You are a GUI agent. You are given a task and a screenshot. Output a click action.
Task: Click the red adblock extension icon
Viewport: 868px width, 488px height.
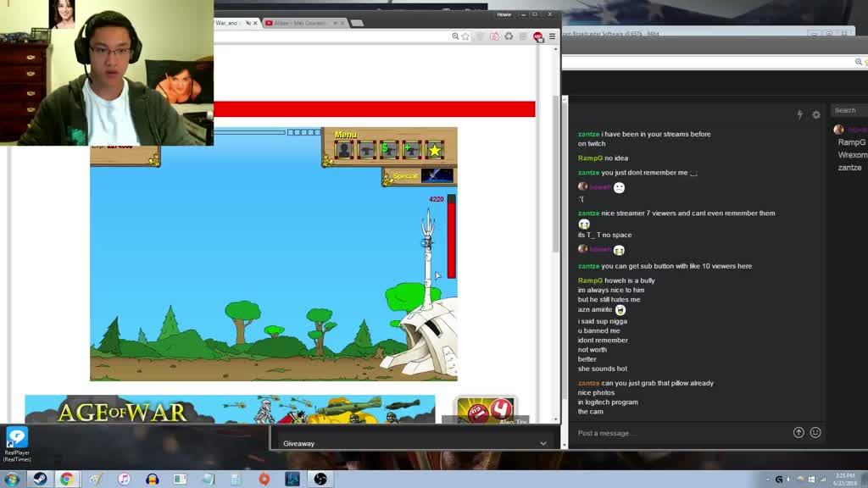[x=537, y=36]
